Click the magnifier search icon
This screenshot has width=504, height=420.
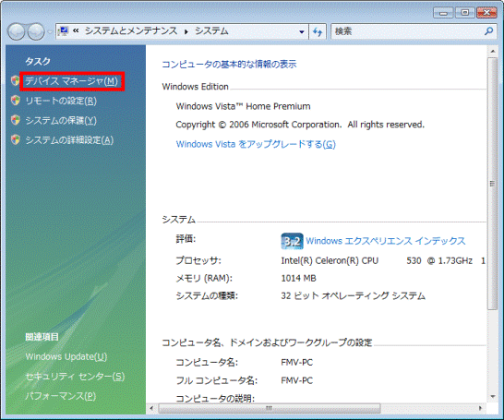tap(488, 31)
